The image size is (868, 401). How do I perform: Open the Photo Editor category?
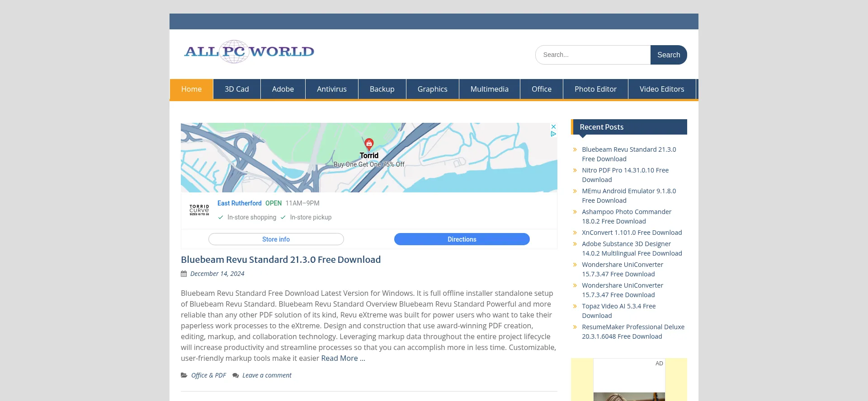(595, 89)
